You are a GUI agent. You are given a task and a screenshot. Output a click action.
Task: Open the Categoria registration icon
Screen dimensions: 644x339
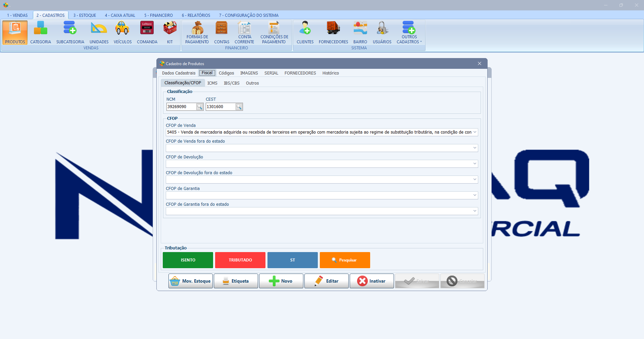click(41, 33)
